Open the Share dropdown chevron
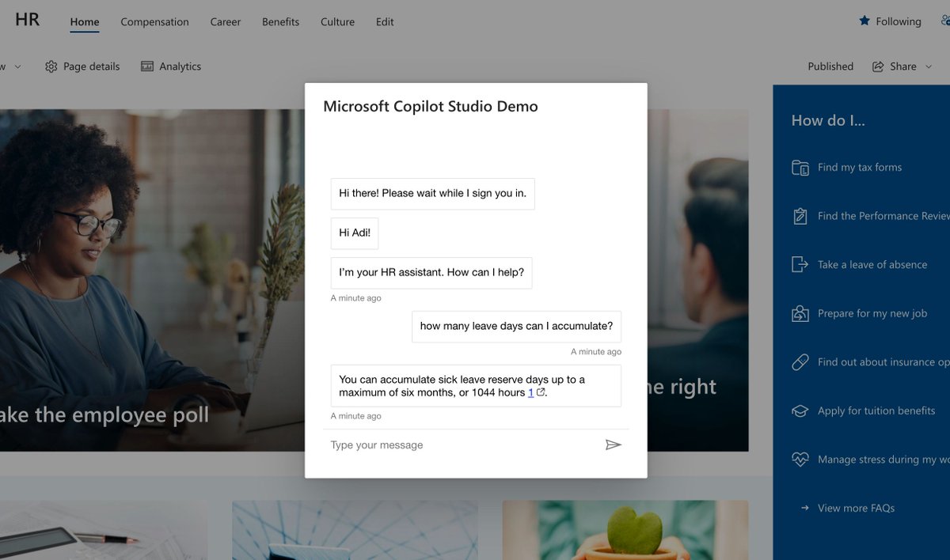Screen dimensions: 950x560 [x=928, y=66]
